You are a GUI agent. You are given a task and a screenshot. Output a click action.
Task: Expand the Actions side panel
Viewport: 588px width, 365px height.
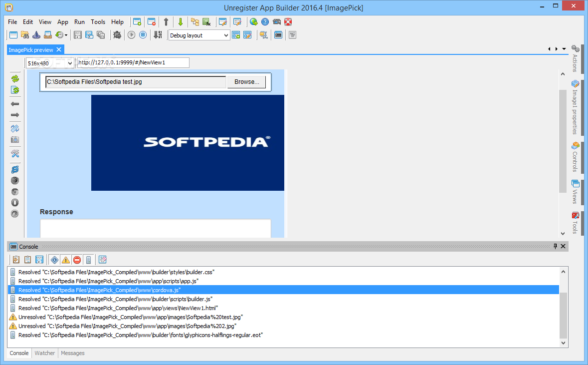[575, 58]
